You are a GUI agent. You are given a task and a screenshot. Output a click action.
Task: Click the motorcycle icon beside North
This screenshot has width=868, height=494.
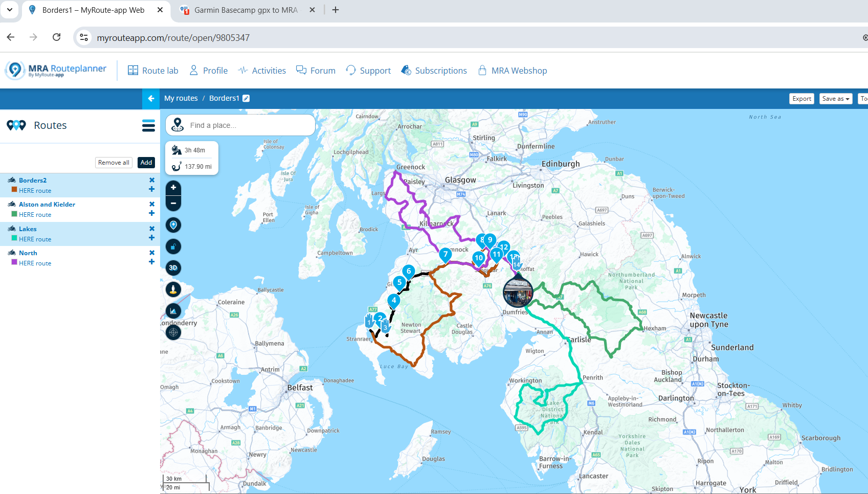(12, 253)
